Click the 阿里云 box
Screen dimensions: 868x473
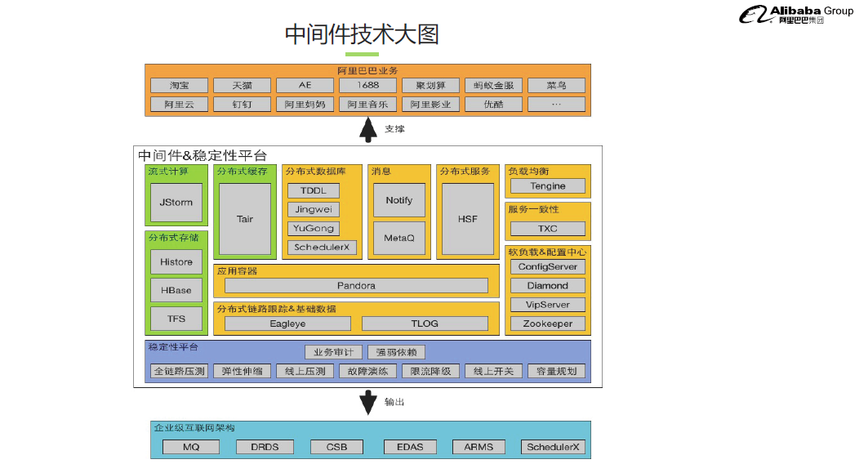(179, 105)
